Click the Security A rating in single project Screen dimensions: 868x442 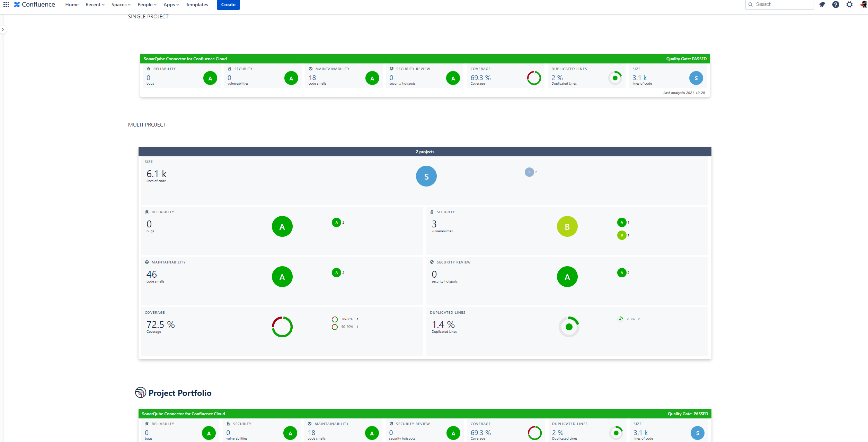point(291,78)
